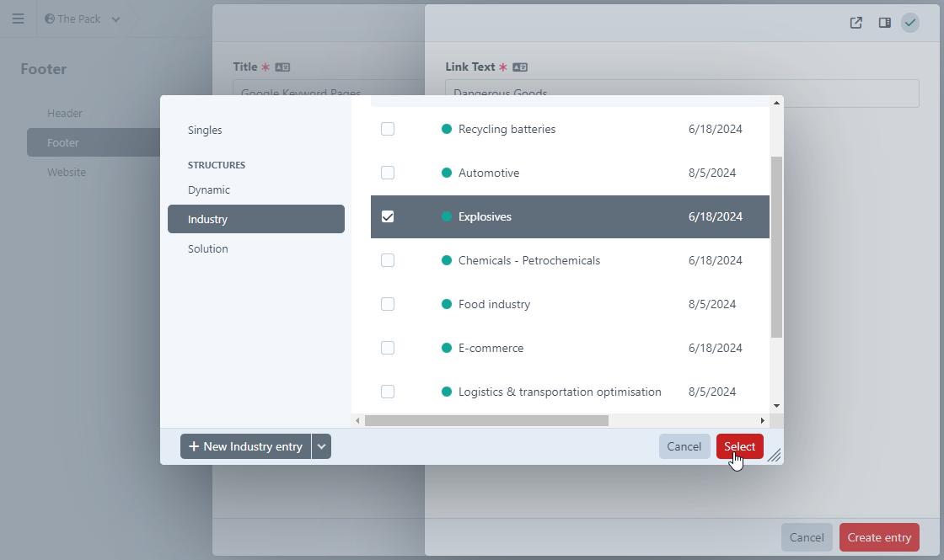Viewport: 944px width, 560px height.
Task: Uncheck the Explosives entry checkbox
Action: click(x=388, y=216)
